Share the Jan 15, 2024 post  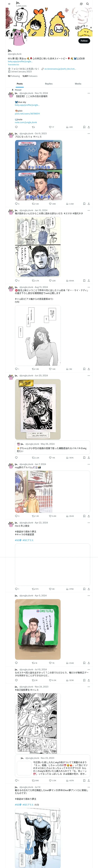pyautogui.click(x=89, y=281)
